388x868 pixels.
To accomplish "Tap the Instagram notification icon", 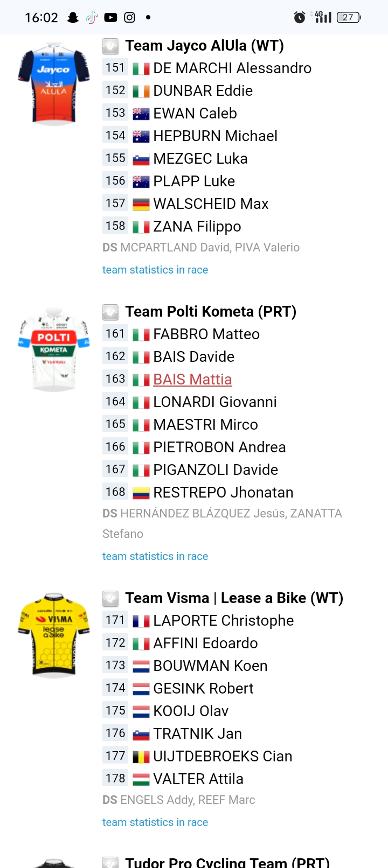I will click(129, 18).
